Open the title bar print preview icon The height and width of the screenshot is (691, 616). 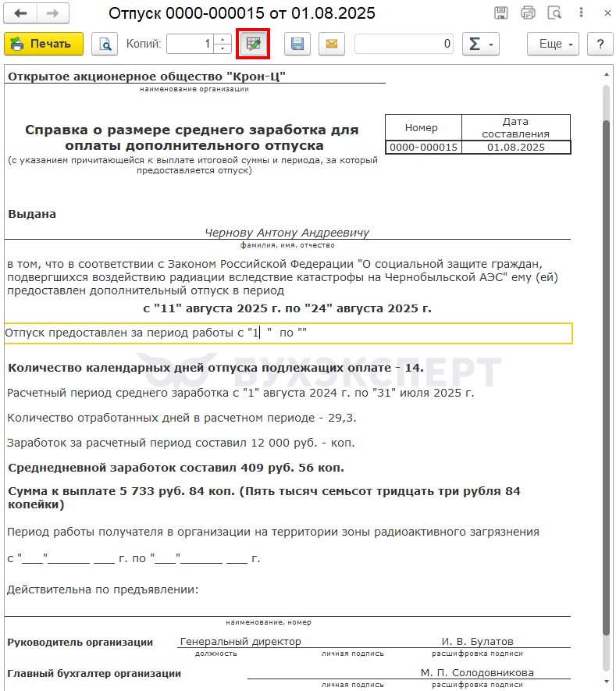coord(554,13)
